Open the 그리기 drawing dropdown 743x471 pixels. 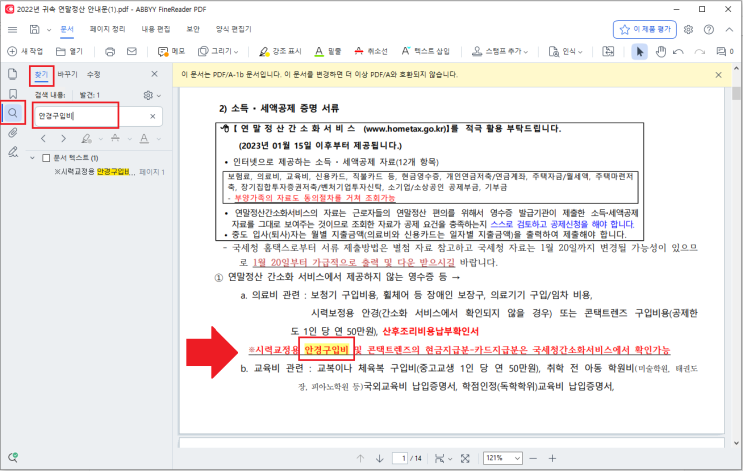(218, 51)
